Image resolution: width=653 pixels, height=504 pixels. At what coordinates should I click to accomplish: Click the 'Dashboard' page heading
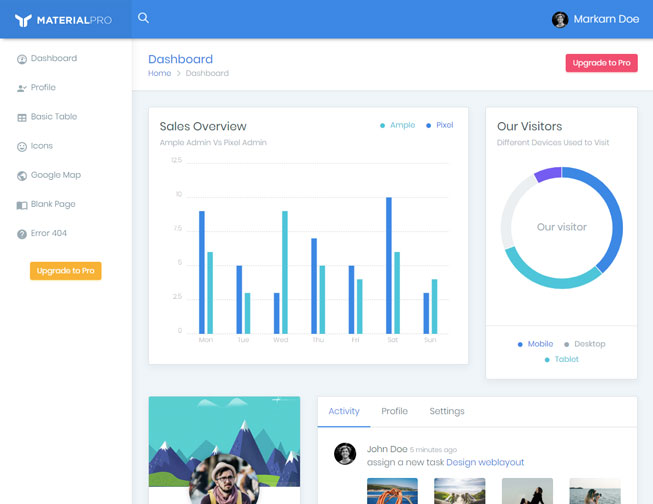coord(180,59)
